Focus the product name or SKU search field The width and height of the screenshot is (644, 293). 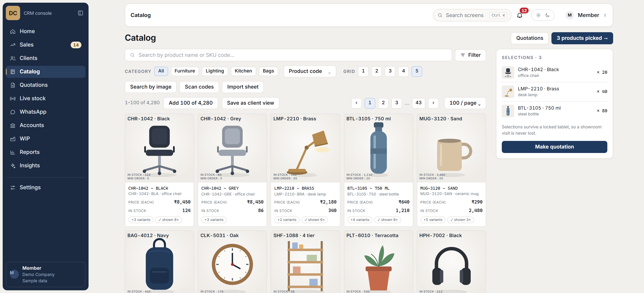point(288,55)
